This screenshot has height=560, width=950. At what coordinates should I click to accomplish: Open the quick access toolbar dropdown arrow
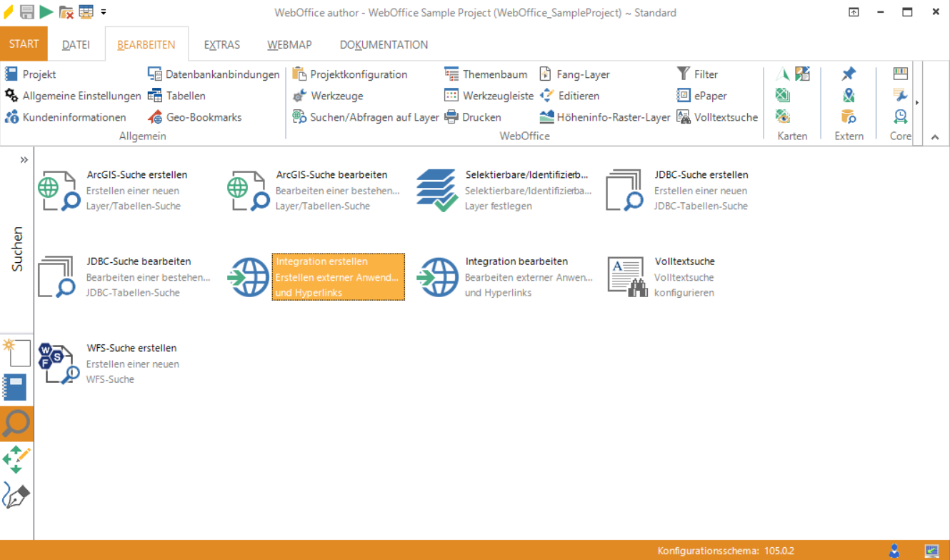(104, 12)
